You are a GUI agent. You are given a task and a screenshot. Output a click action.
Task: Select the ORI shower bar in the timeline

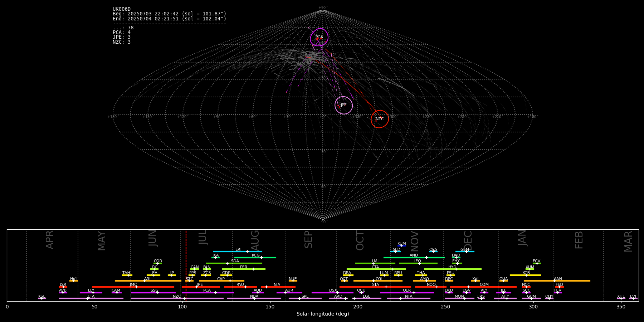click(378, 281)
